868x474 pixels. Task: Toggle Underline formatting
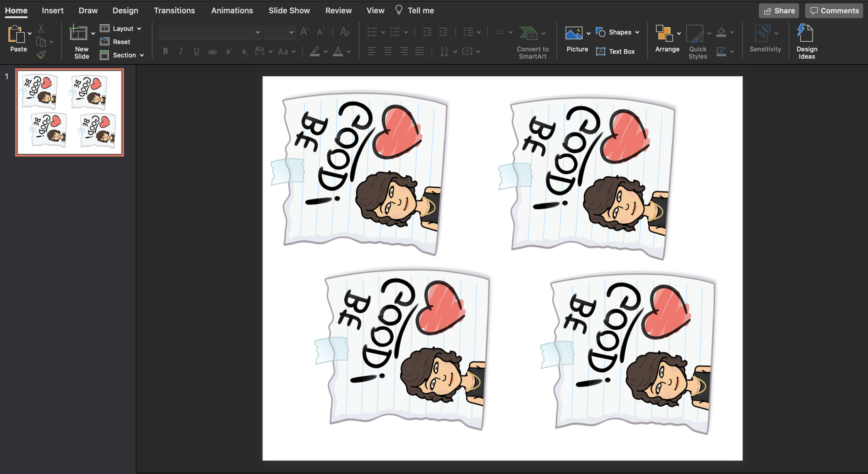(197, 51)
